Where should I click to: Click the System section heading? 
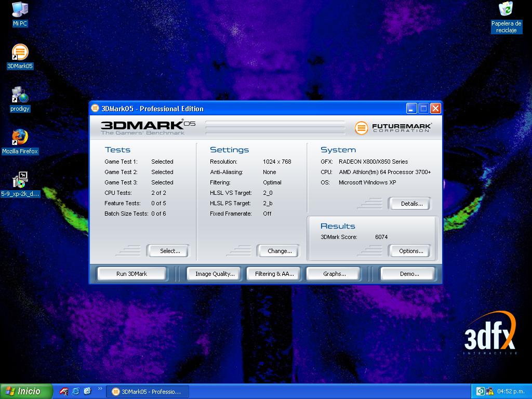338,150
